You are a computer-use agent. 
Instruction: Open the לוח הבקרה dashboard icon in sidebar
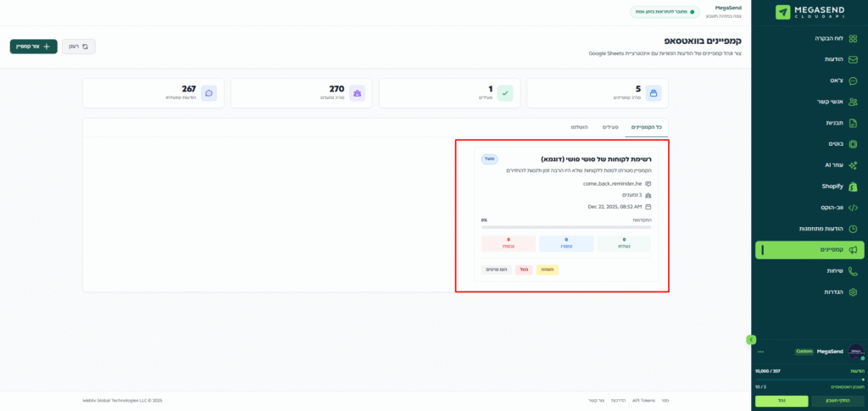[854, 38]
